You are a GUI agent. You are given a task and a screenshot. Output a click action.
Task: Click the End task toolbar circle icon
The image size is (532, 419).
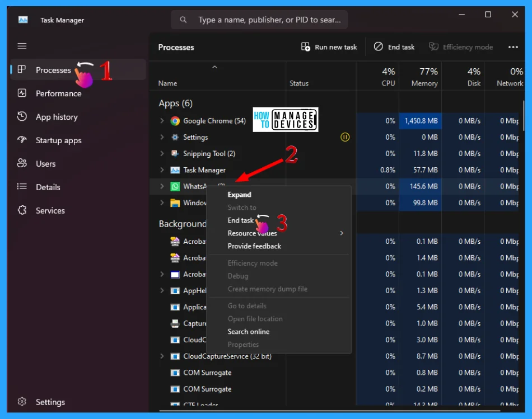[379, 46]
